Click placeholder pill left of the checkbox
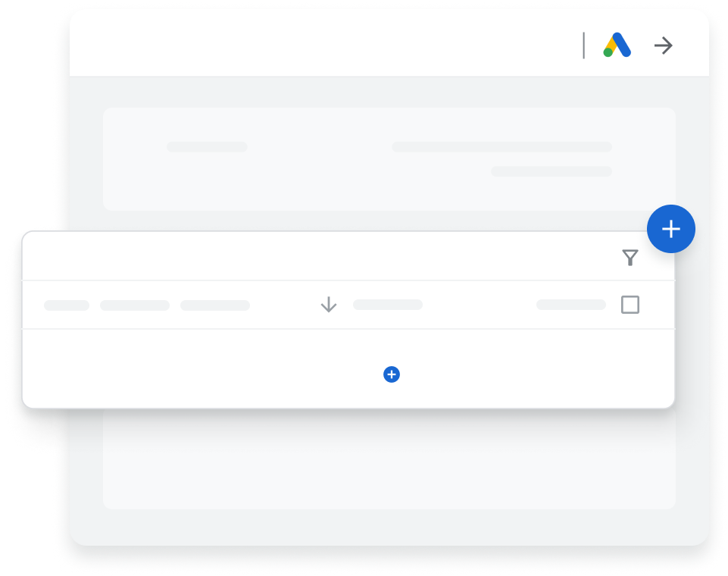Image resolution: width=728 pixels, height=576 pixels. coord(571,305)
